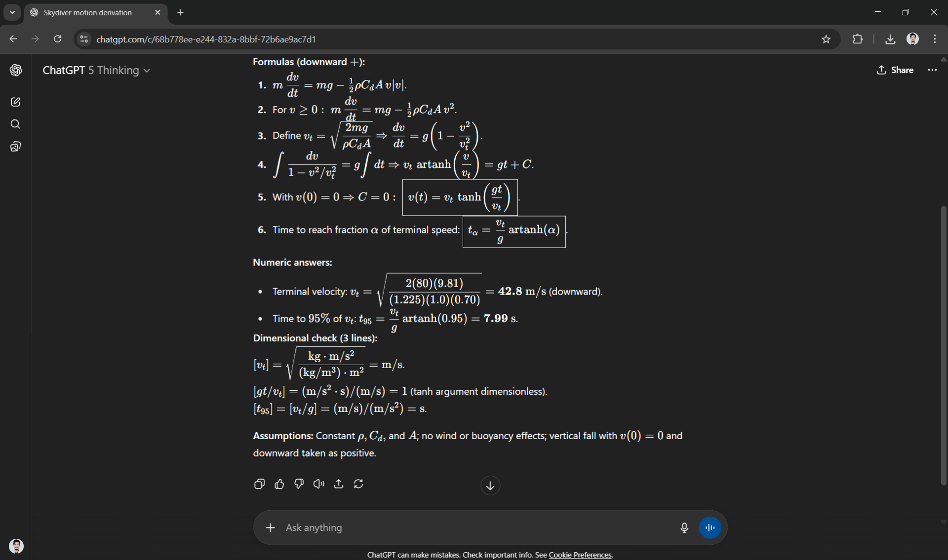This screenshot has width=948, height=560.
Task: Give a thumbs down to the response
Action: click(x=299, y=484)
